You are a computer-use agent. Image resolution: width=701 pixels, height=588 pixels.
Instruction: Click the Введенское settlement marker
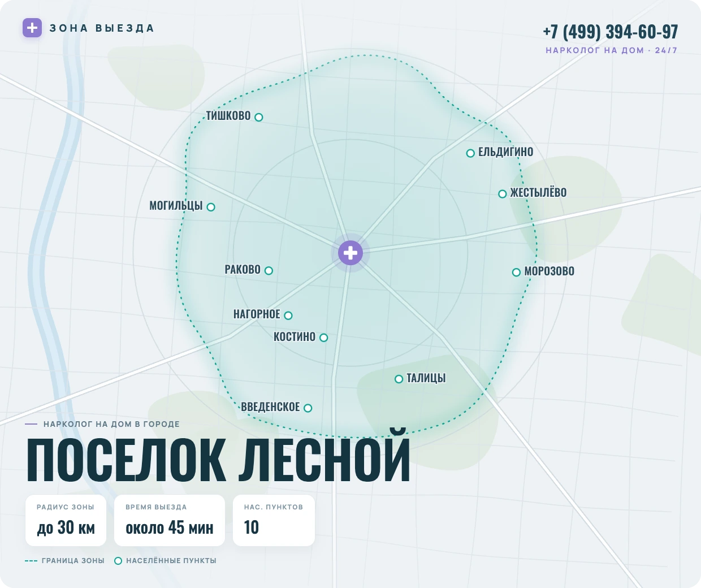[x=308, y=408]
